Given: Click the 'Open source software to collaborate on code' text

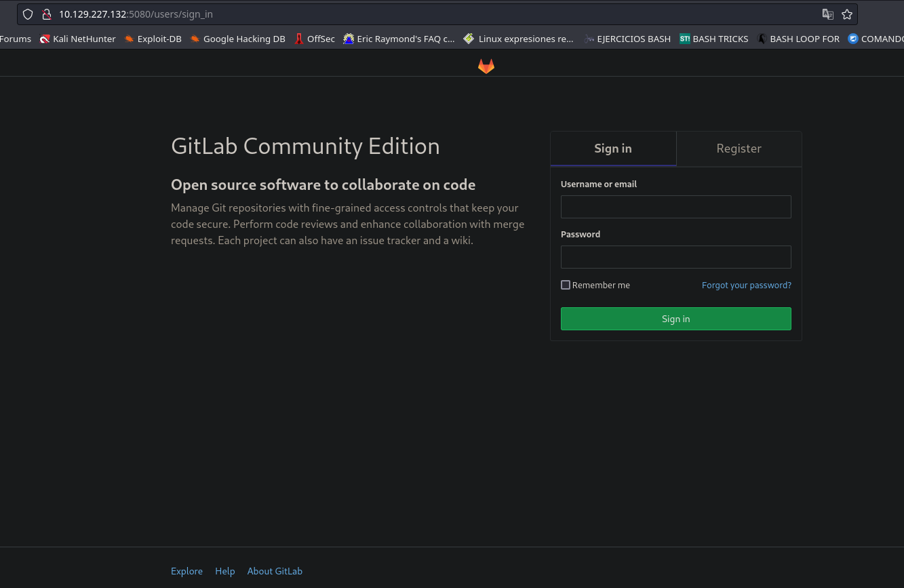Looking at the screenshot, I should pos(323,184).
